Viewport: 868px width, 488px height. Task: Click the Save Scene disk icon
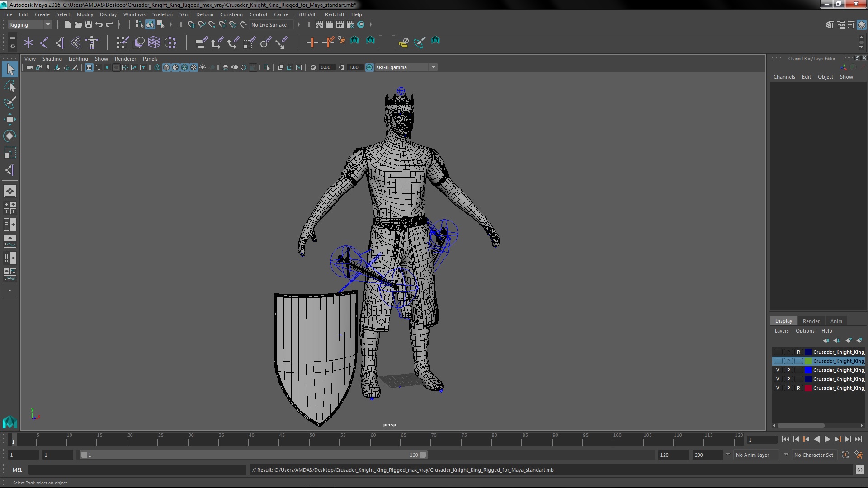tap(89, 24)
